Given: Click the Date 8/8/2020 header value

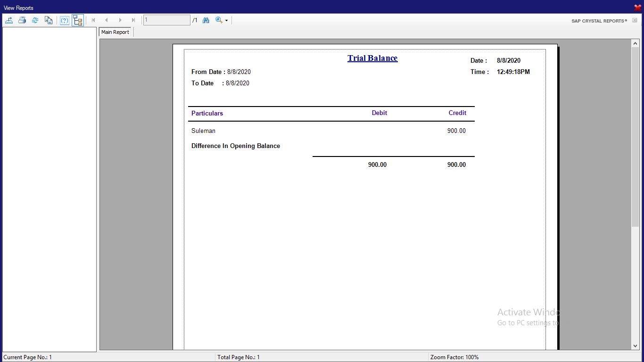Looking at the screenshot, I should [x=509, y=61].
